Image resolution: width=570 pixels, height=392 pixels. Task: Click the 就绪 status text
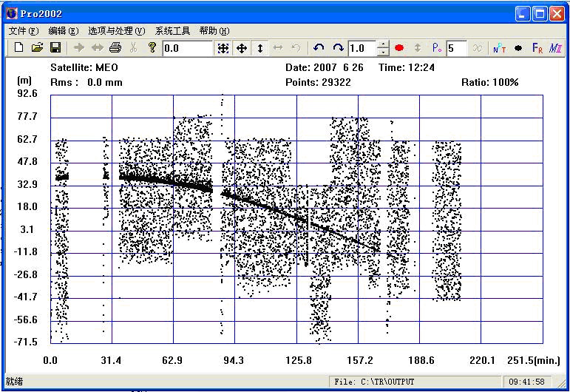coord(14,382)
